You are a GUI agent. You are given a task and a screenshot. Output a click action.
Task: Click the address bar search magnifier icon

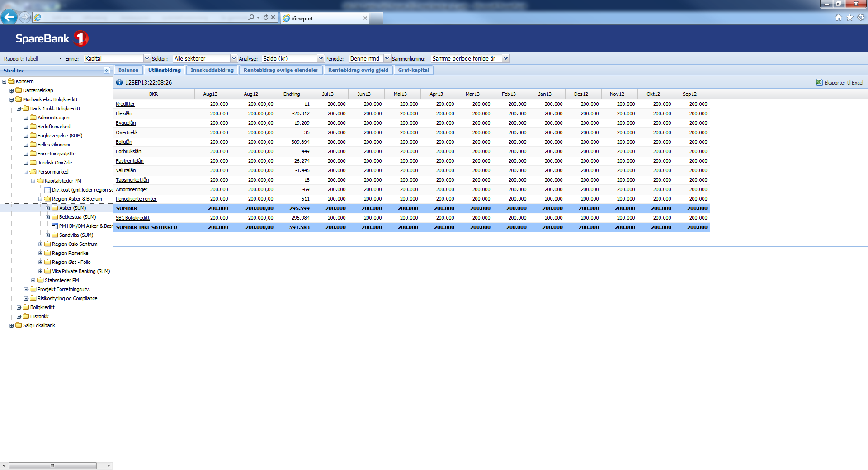(251, 17)
